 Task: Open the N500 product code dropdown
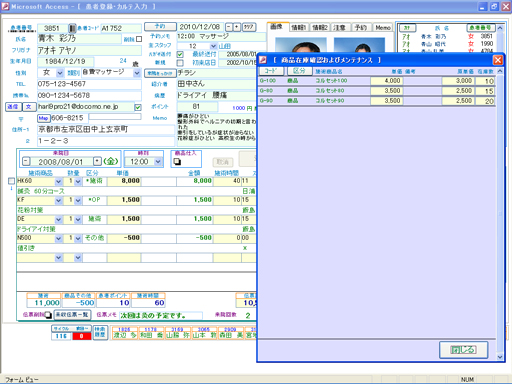58,239
